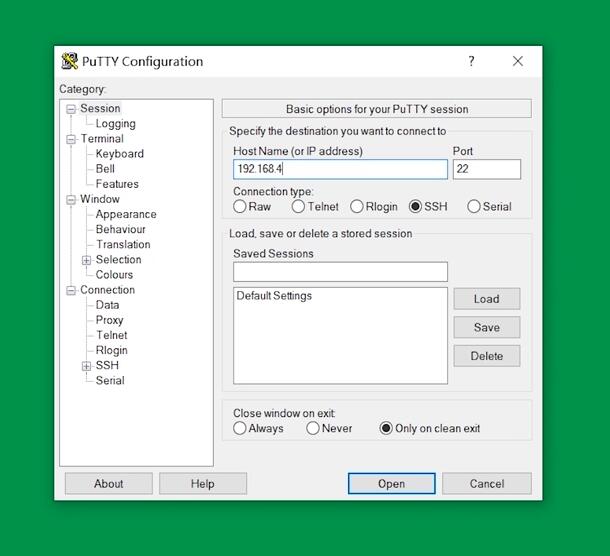Collapse the Connection tree node

(71, 290)
